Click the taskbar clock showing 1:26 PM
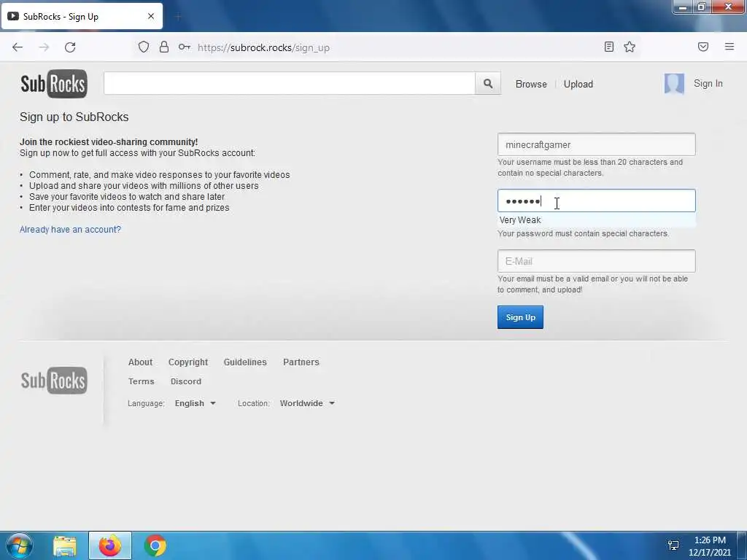Viewport: 747px width, 560px height. point(710,546)
